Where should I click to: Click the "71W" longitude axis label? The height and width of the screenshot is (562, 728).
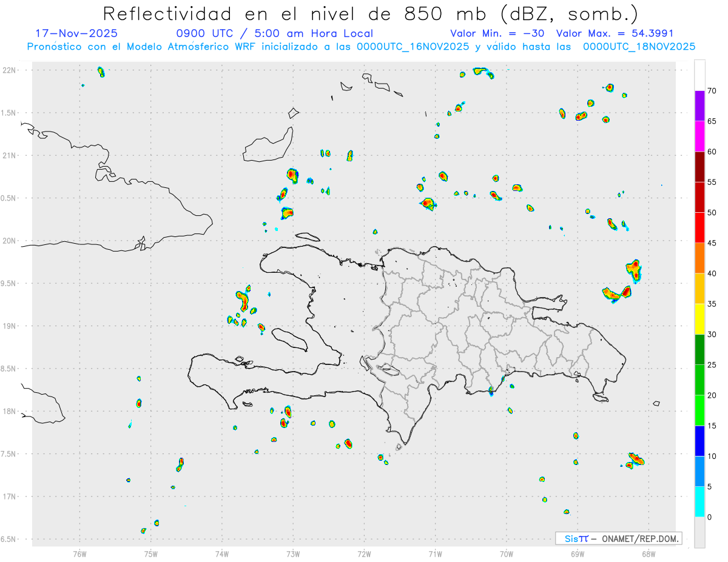[435, 554]
